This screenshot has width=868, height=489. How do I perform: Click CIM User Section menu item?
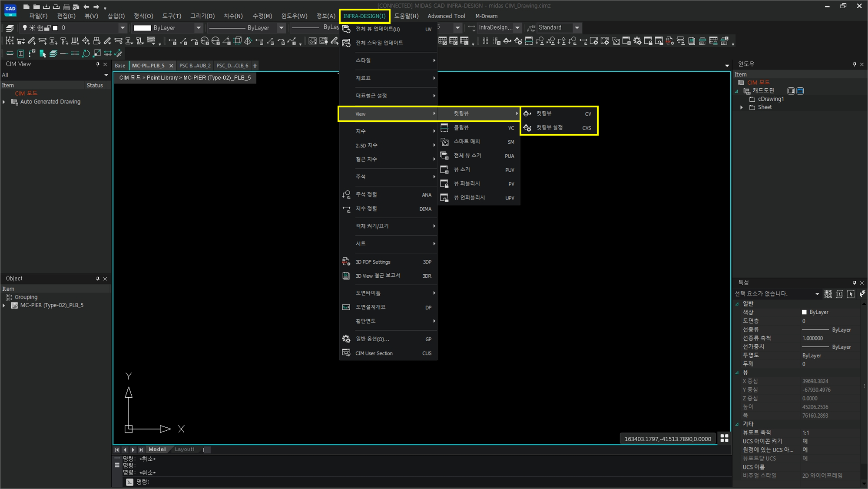click(x=388, y=353)
